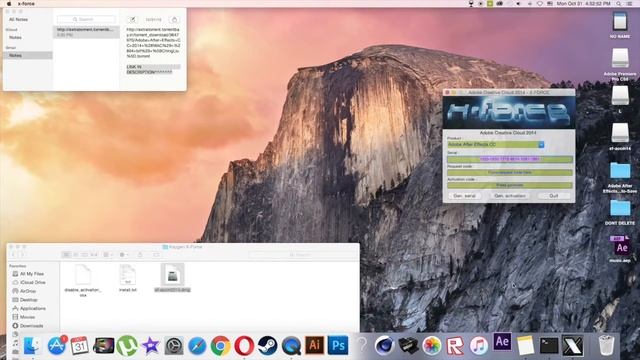Click the Notes search field
640x360 pixels.
[x=86, y=19]
